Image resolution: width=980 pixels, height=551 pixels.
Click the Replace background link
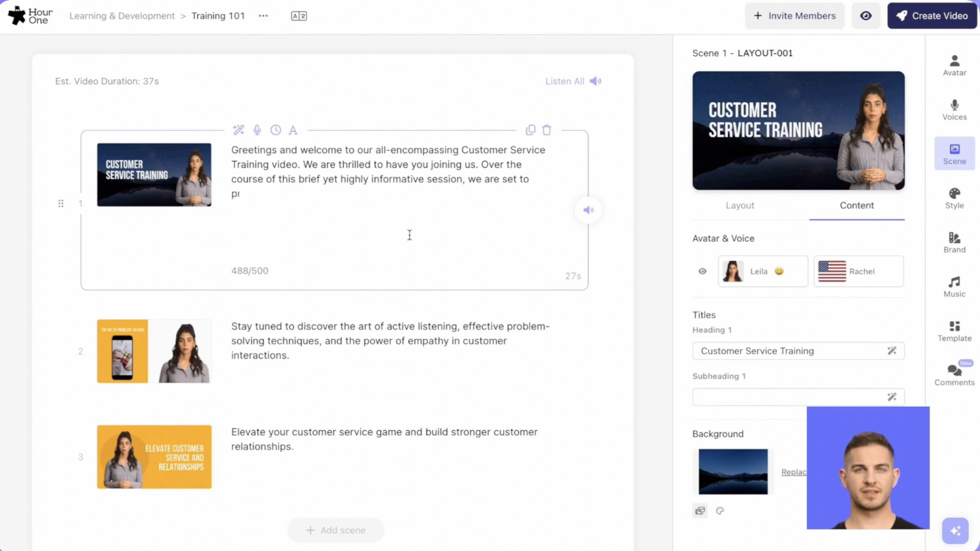pos(794,472)
